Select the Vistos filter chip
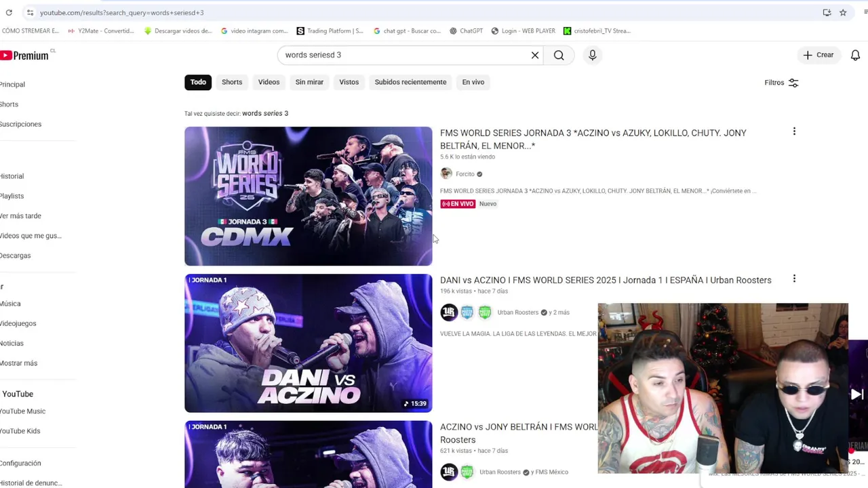This screenshot has height=488, width=868. [x=349, y=82]
